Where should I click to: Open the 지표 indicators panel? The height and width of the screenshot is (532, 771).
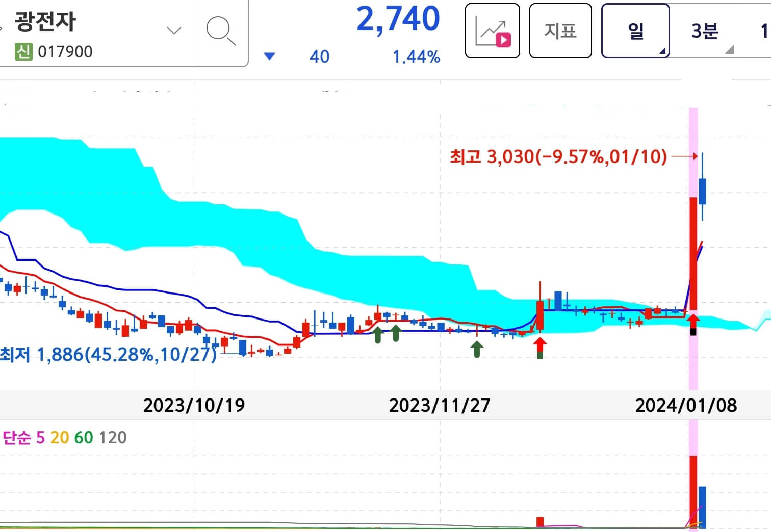pos(560,31)
